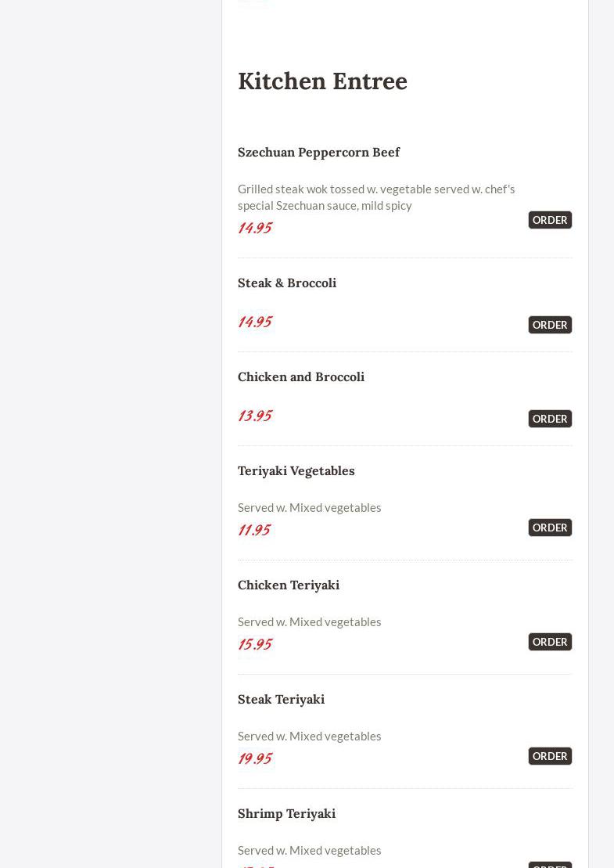
Task: Select the 14.95 price for Steak & Broccoli
Action: point(255,322)
